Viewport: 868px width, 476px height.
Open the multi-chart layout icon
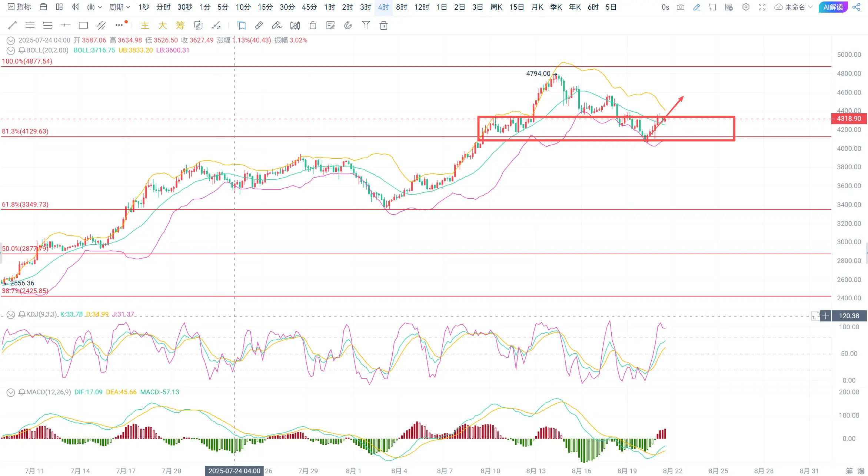tap(59, 7)
